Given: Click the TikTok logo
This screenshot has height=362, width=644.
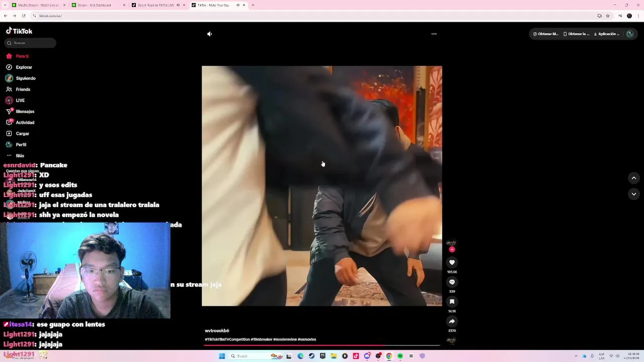Looking at the screenshot, I should (x=19, y=31).
